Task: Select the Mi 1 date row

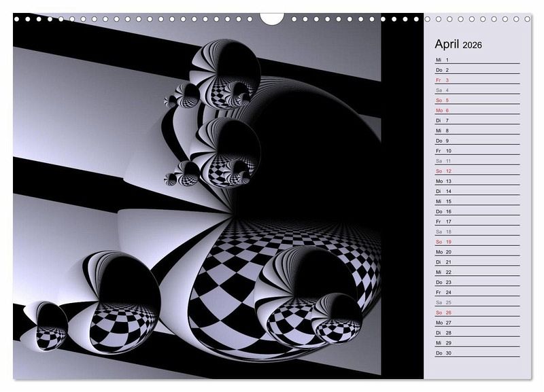Action: pos(477,60)
